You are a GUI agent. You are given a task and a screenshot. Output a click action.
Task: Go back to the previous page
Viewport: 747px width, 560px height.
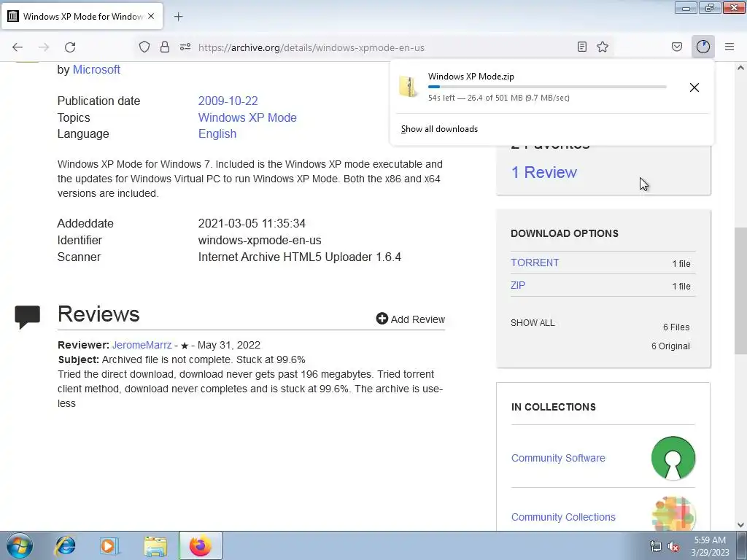click(18, 47)
